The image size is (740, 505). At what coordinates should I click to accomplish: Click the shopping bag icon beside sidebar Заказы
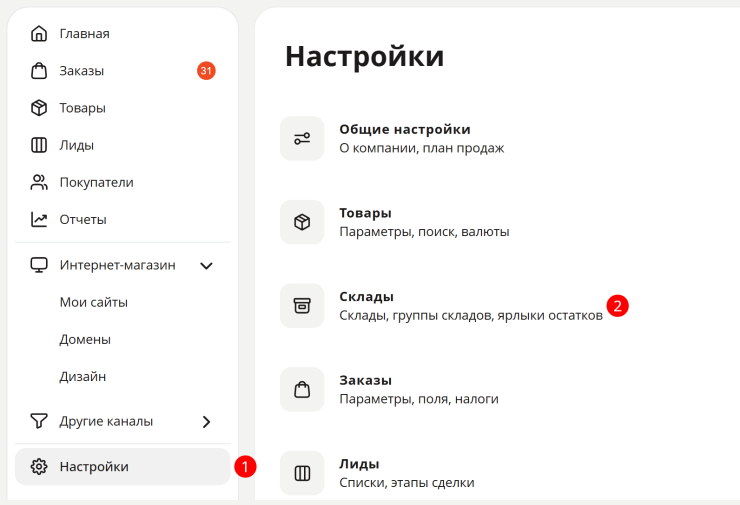coord(39,71)
